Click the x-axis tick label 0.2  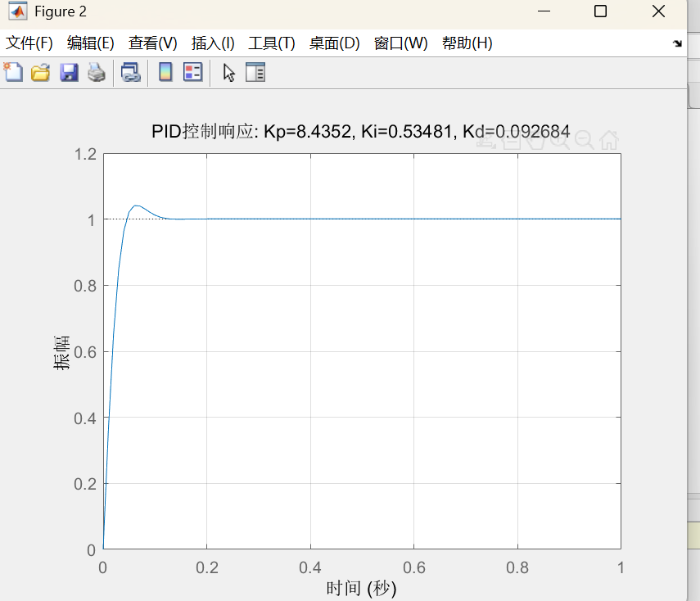(207, 567)
